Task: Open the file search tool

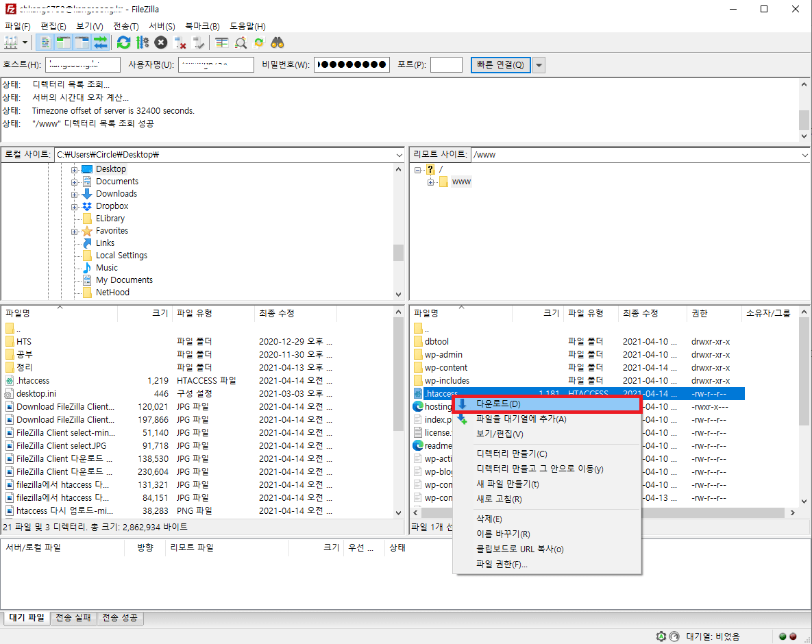Action: [x=277, y=42]
